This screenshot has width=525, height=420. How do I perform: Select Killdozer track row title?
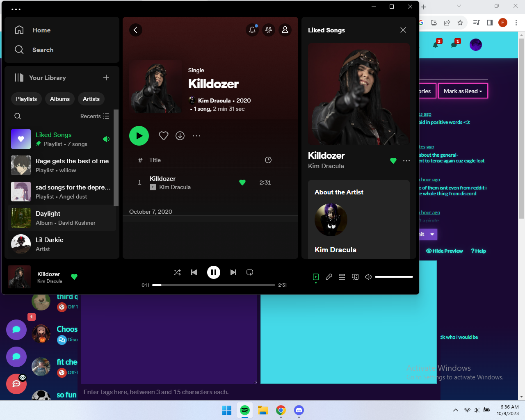pos(162,178)
